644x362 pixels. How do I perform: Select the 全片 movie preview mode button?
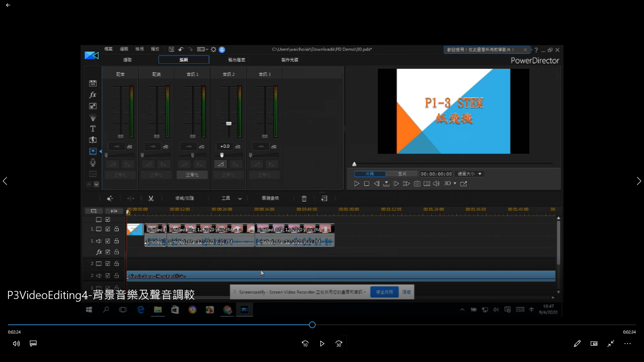tap(402, 174)
